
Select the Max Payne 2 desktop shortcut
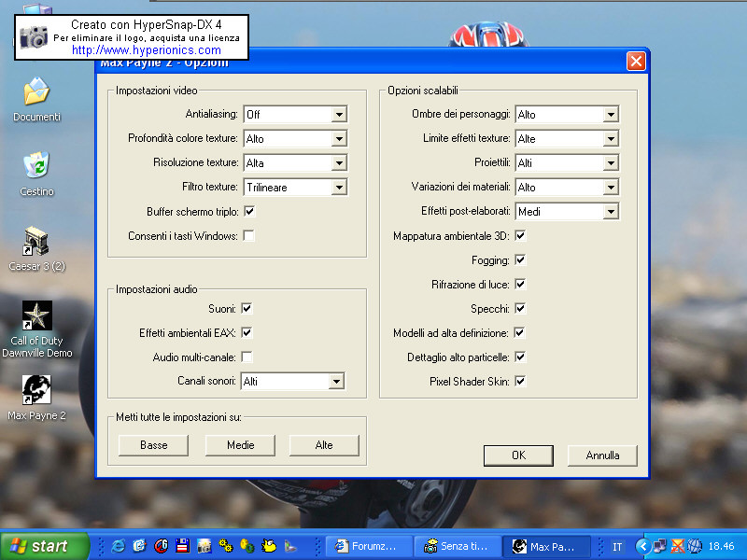[36, 399]
